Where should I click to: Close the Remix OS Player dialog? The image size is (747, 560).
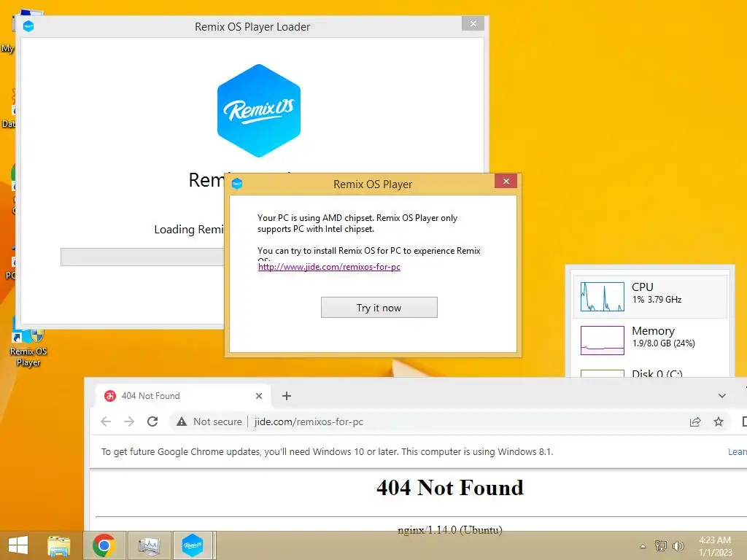point(506,181)
